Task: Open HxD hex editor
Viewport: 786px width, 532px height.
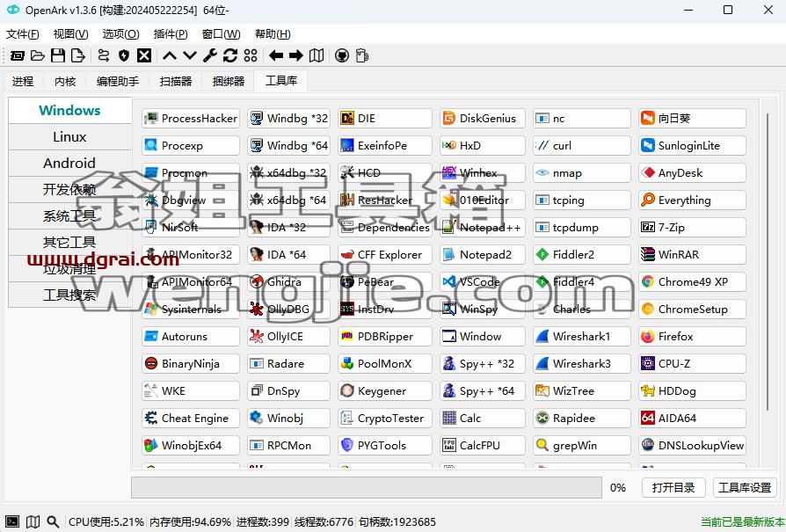Action: click(482, 145)
